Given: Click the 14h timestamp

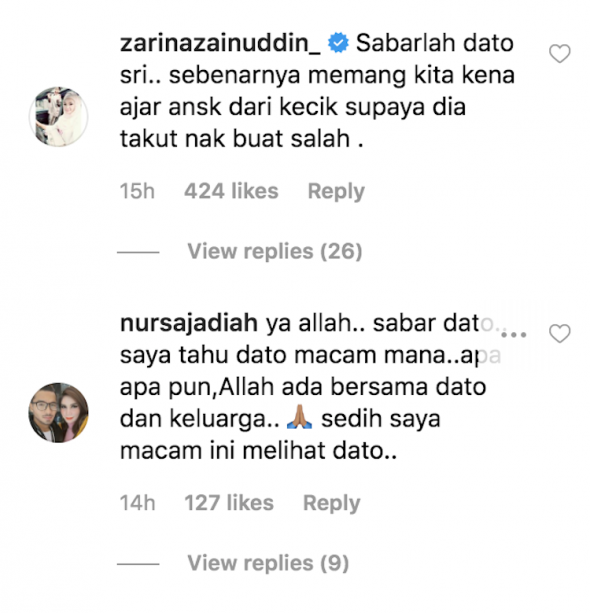Looking at the screenshot, I should coord(137,503).
